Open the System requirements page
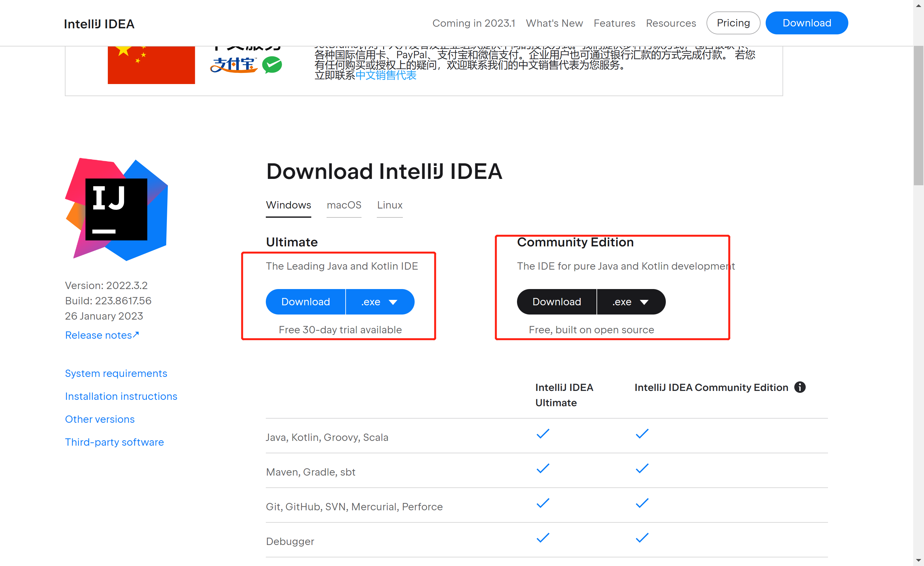 pyautogui.click(x=116, y=373)
